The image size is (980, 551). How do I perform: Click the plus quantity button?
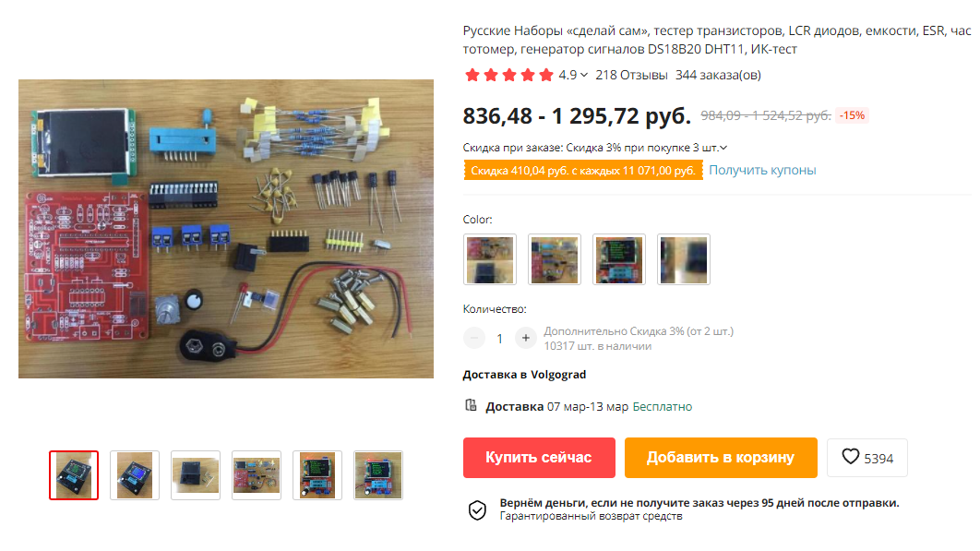[526, 339]
